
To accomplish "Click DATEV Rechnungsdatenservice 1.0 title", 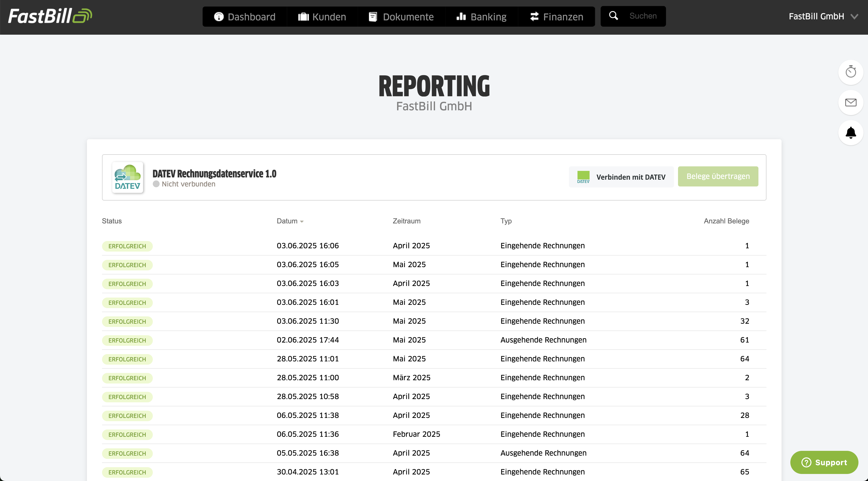I will point(214,174).
